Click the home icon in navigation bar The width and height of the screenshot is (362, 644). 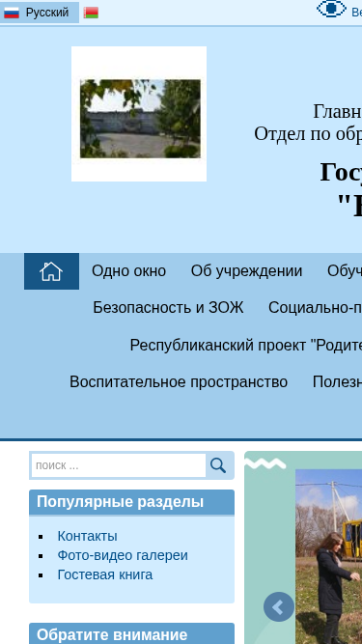pos(51,271)
